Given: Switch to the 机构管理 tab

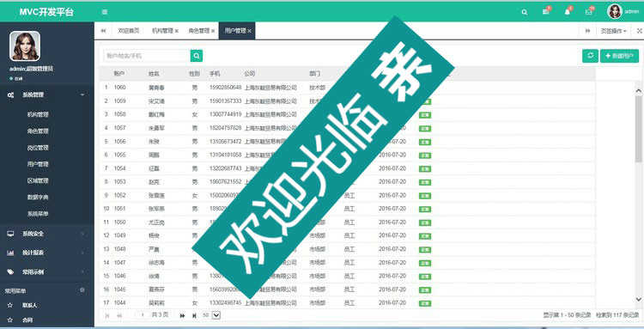Looking at the screenshot, I should (x=163, y=31).
